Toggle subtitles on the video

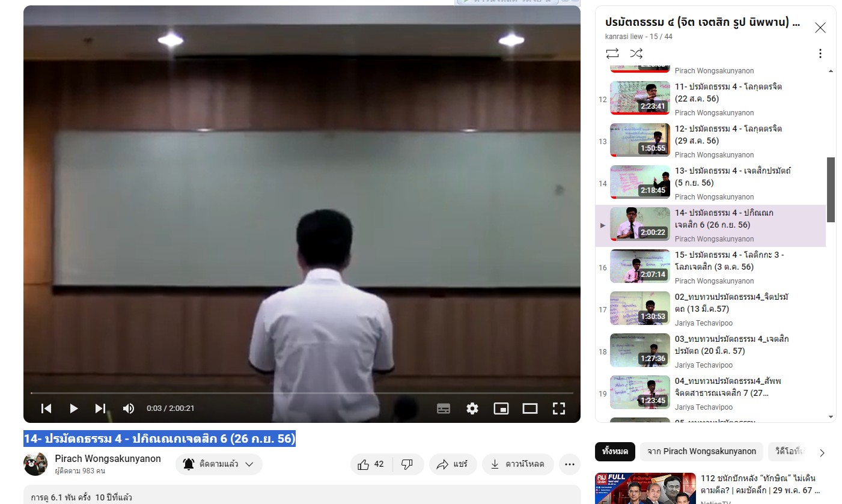pyautogui.click(x=444, y=408)
